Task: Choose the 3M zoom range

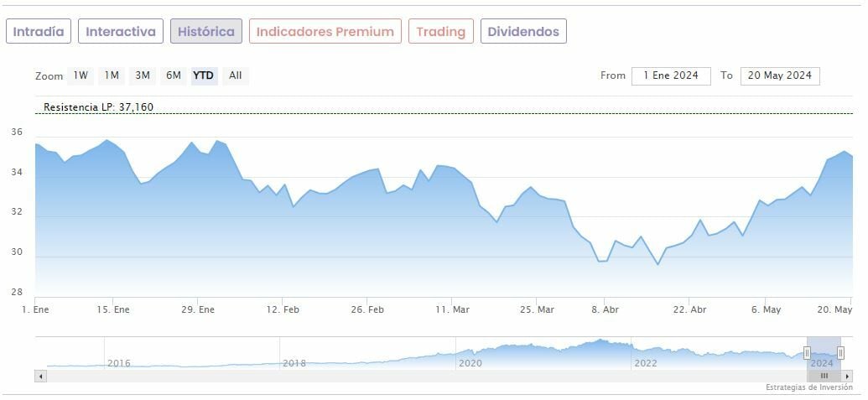Action: (143, 75)
